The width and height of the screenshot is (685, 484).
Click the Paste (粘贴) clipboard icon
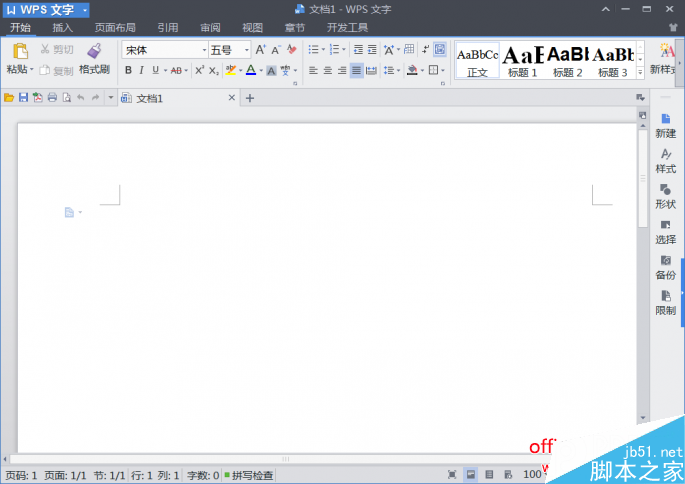[x=20, y=52]
